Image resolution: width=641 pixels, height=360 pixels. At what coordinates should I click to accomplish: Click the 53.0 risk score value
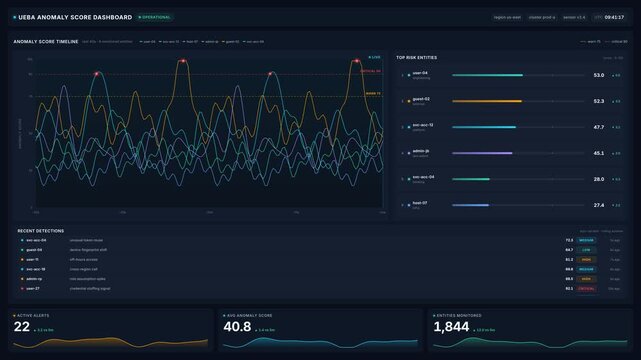tap(598, 75)
